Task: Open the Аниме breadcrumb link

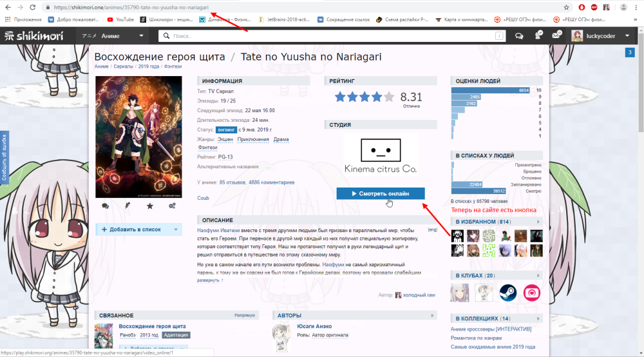Action: click(102, 66)
